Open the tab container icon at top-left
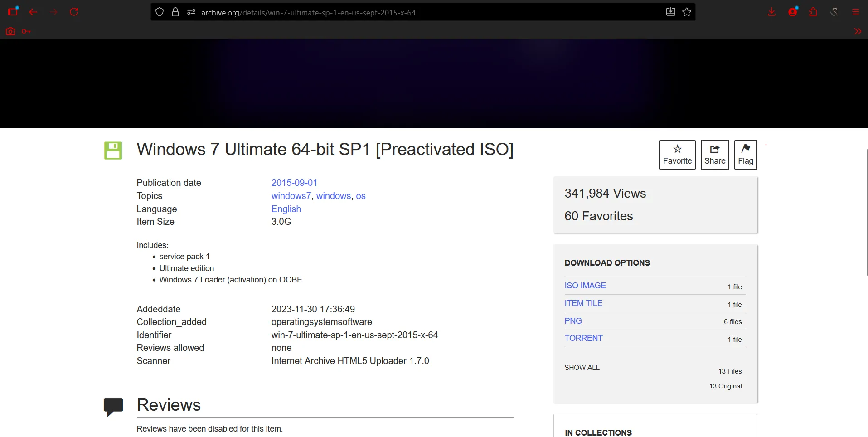868x437 pixels. tap(13, 11)
